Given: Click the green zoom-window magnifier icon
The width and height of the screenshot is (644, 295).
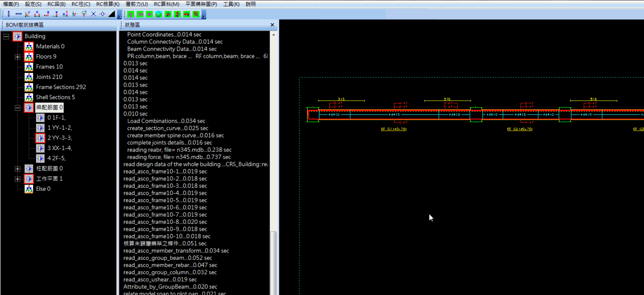Looking at the screenshot, I should pos(196,14).
